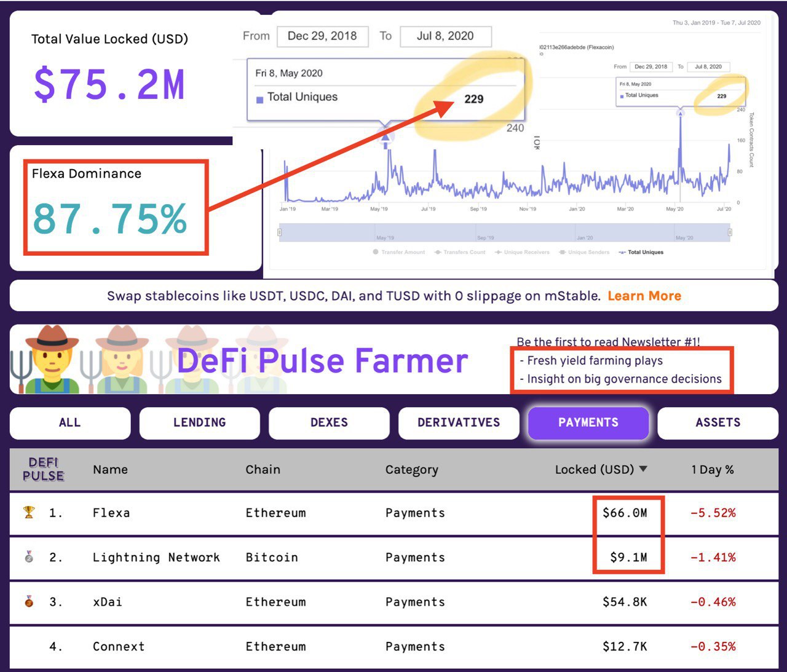Screen dimensions: 787x672
Task: Open the Connext project name
Action: click(119, 647)
